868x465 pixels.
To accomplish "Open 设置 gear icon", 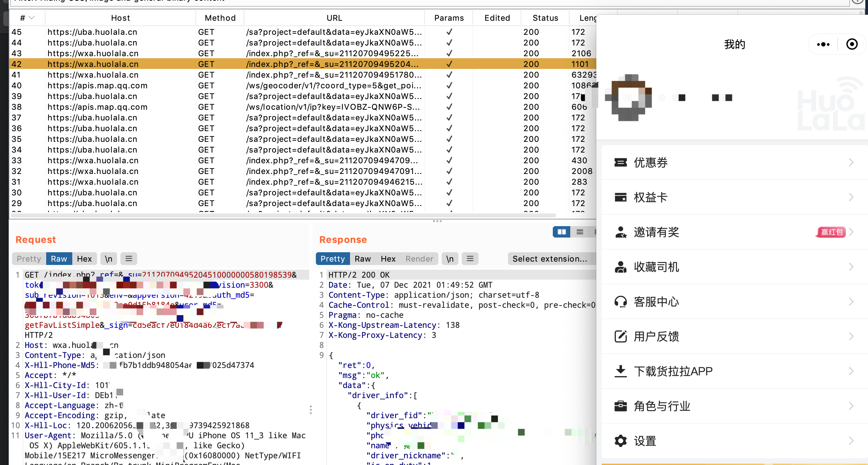I will tap(620, 440).
